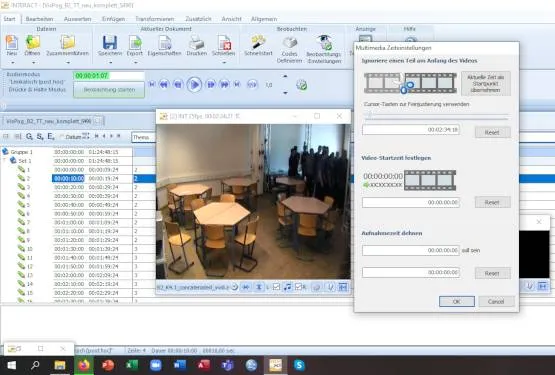Click the Zusammenführen merge icon
555x375 pixels.
click(67, 42)
